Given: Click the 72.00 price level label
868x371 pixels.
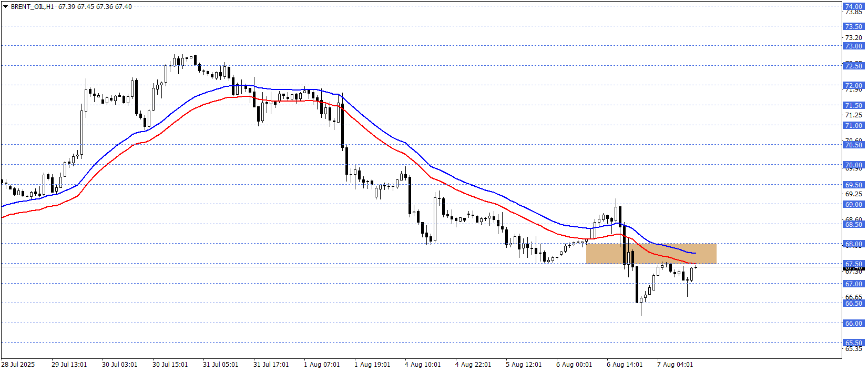Looking at the screenshot, I should (853, 85).
